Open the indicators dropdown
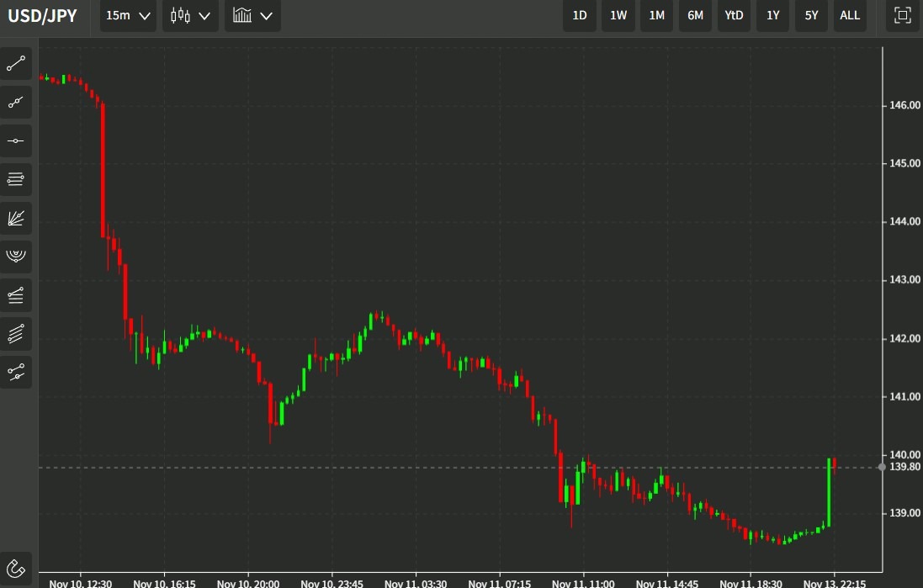 (x=252, y=15)
